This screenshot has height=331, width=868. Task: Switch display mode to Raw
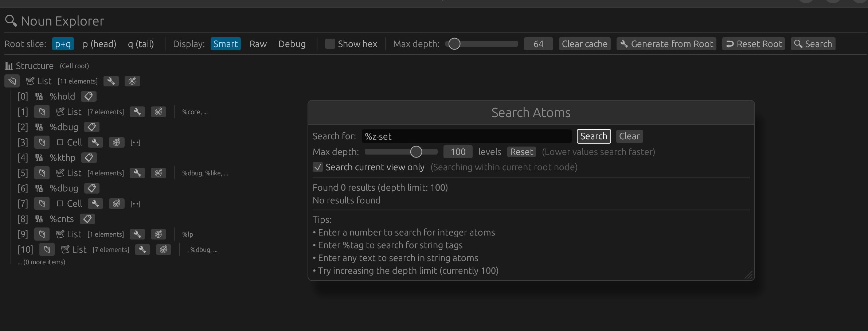258,44
